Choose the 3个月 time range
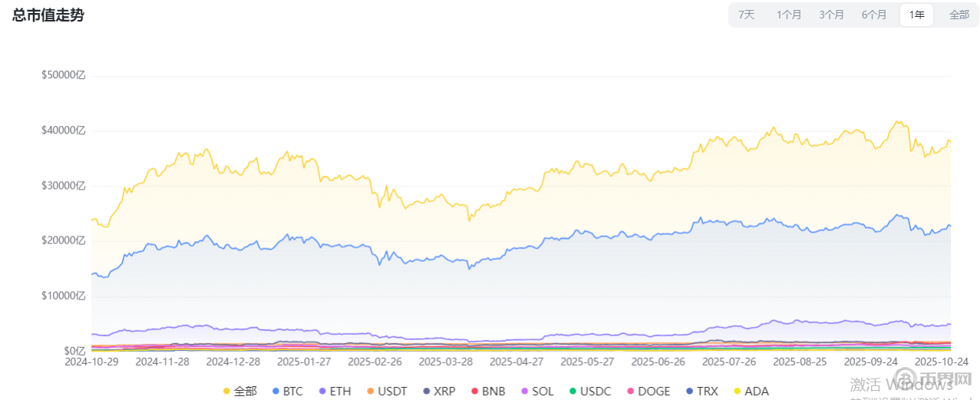 click(x=831, y=15)
